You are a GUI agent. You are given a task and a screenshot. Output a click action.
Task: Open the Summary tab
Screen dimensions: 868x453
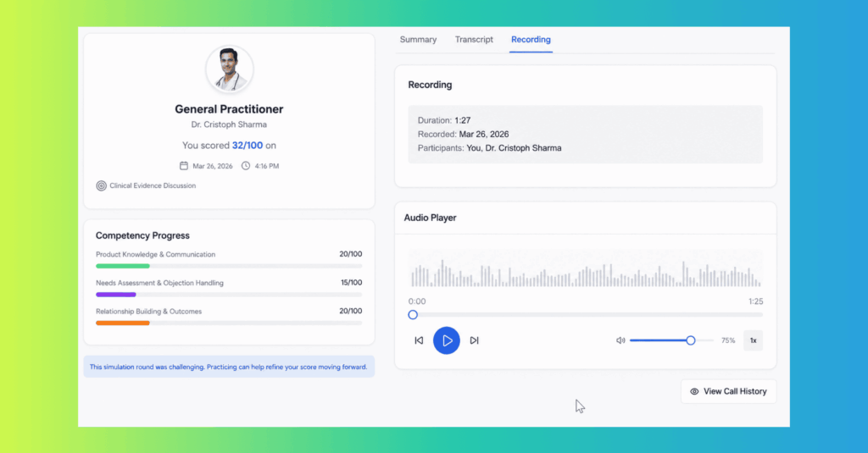[418, 40]
